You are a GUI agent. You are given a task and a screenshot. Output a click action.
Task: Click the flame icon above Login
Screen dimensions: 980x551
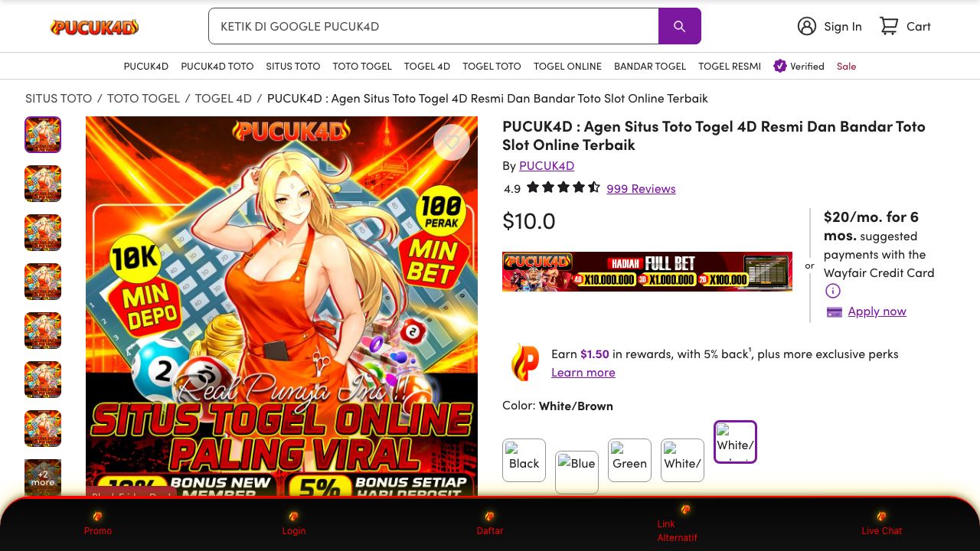294,517
